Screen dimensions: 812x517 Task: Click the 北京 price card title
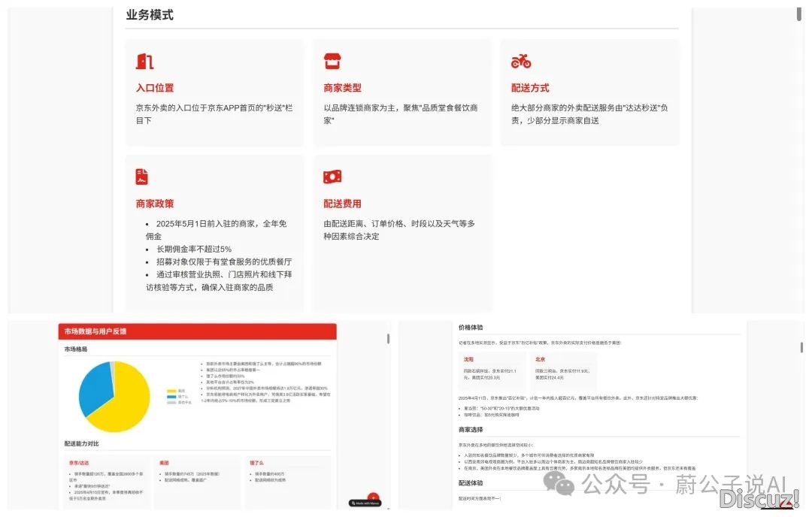[540, 359]
